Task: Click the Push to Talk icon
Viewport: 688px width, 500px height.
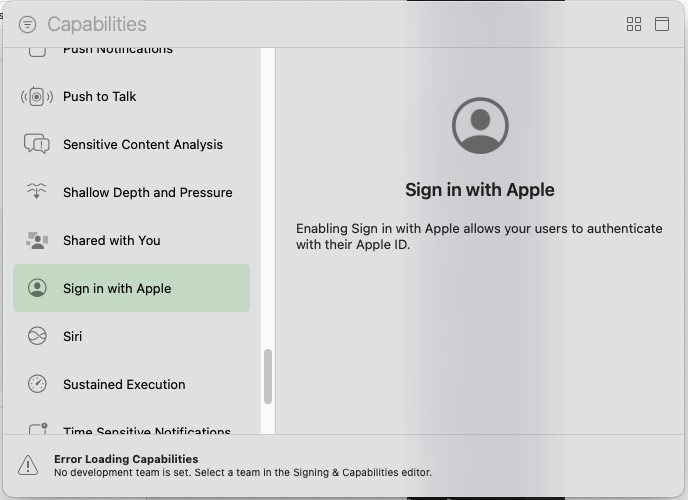Action: 37,96
